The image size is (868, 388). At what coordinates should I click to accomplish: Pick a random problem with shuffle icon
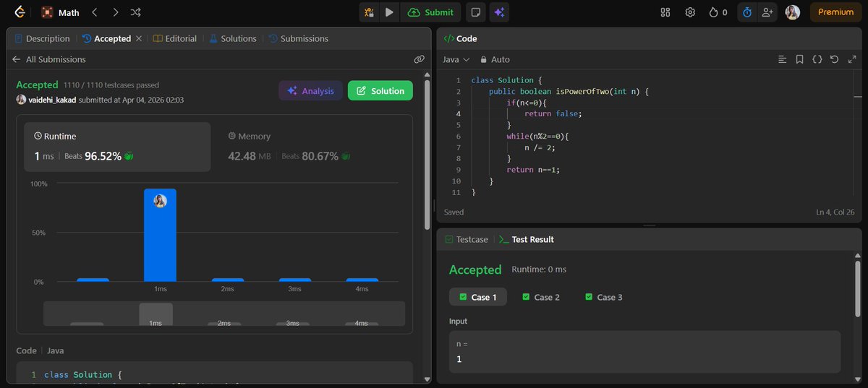136,12
